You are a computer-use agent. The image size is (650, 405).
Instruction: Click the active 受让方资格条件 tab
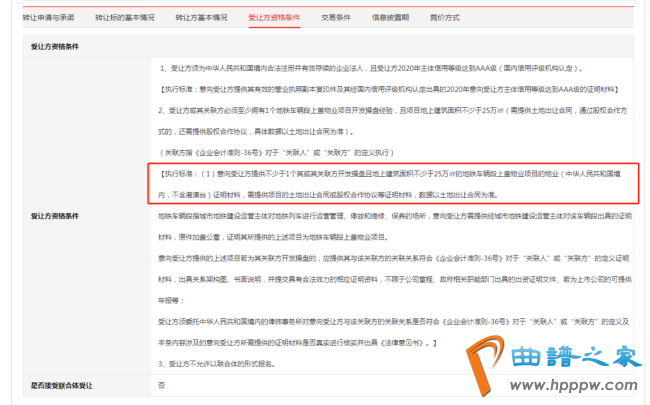(x=274, y=18)
